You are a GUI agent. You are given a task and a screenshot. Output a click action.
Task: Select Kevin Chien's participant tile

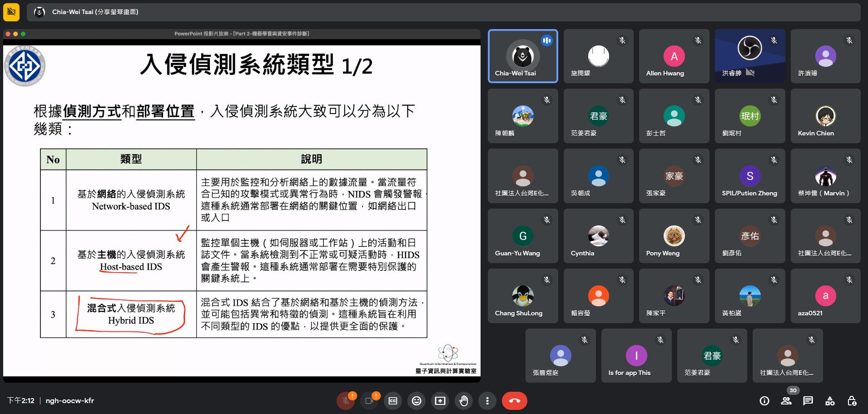825,116
